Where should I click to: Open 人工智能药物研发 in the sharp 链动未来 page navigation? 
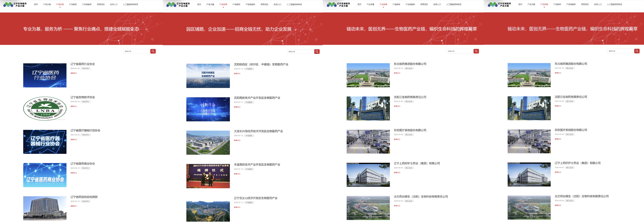point(454,4)
